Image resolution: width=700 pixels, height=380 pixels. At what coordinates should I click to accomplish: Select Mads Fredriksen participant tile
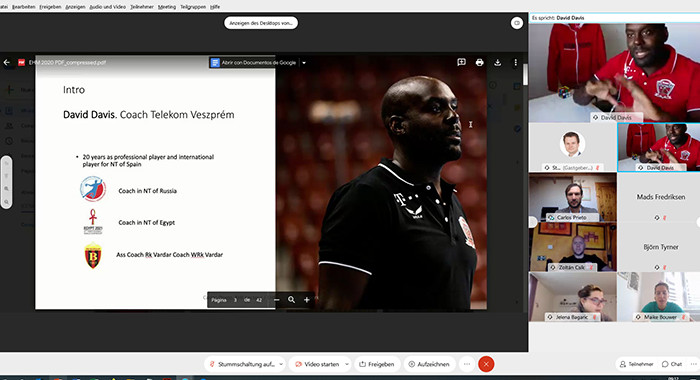[x=659, y=198]
